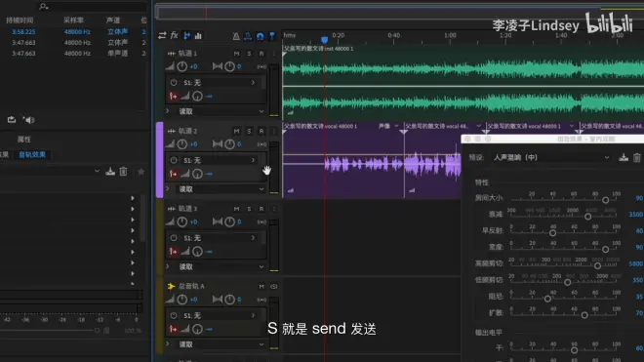644x362 pixels.
Task: Click 早反射 slider handle
Action: tap(553, 233)
